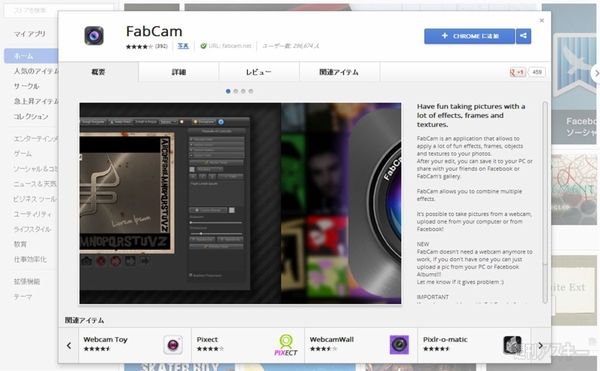
Task: Open the WebcamWall related item
Action: pos(361,345)
